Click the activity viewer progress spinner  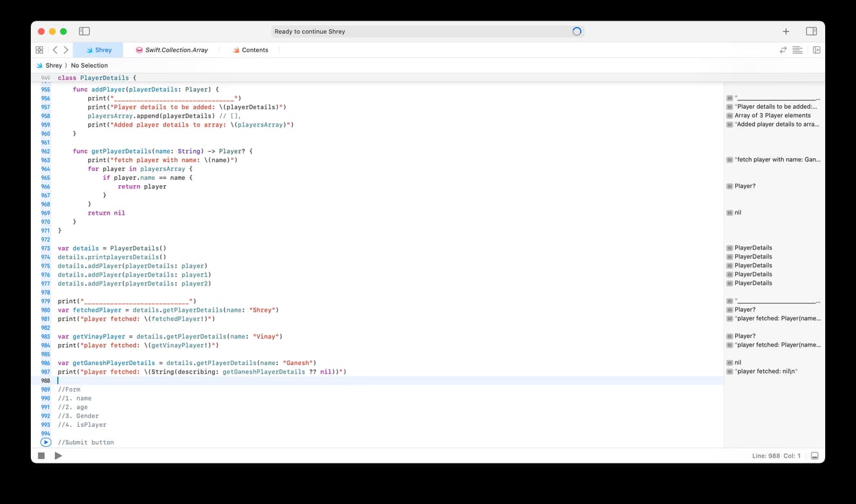(x=577, y=31)
